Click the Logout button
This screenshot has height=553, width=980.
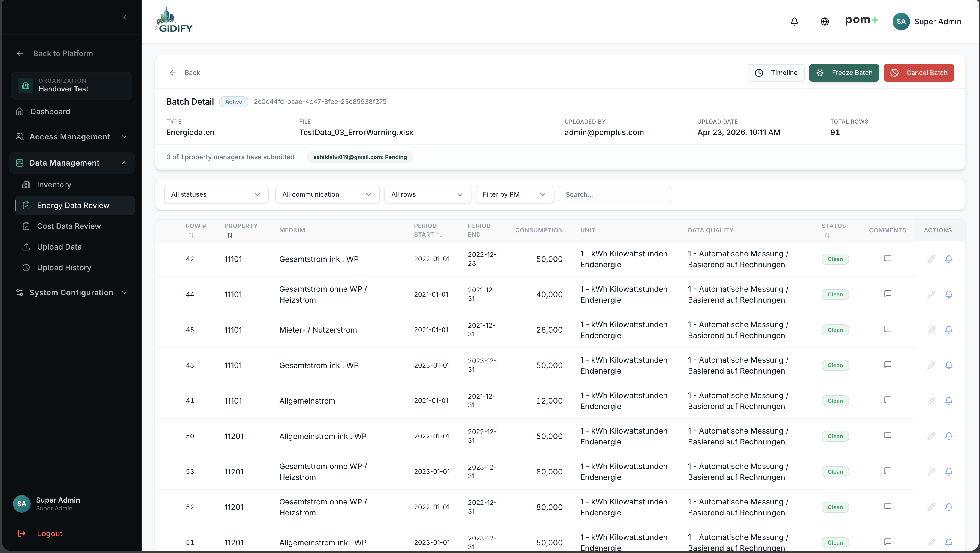coord(40,533)
